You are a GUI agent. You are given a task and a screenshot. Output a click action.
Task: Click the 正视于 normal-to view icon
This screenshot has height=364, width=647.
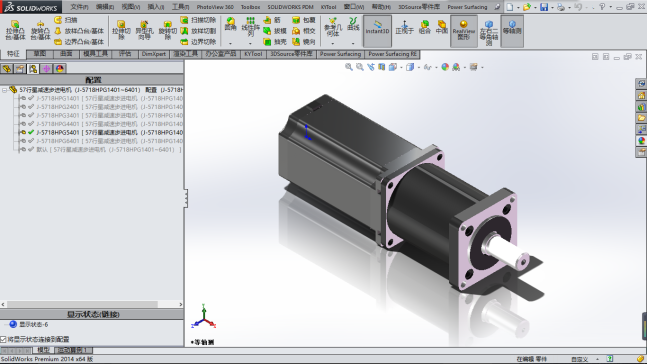pos(404,27)
